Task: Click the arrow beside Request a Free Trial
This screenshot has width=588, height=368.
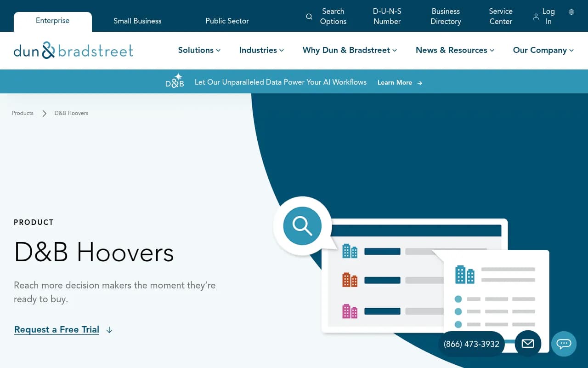Action: (109, 330)
